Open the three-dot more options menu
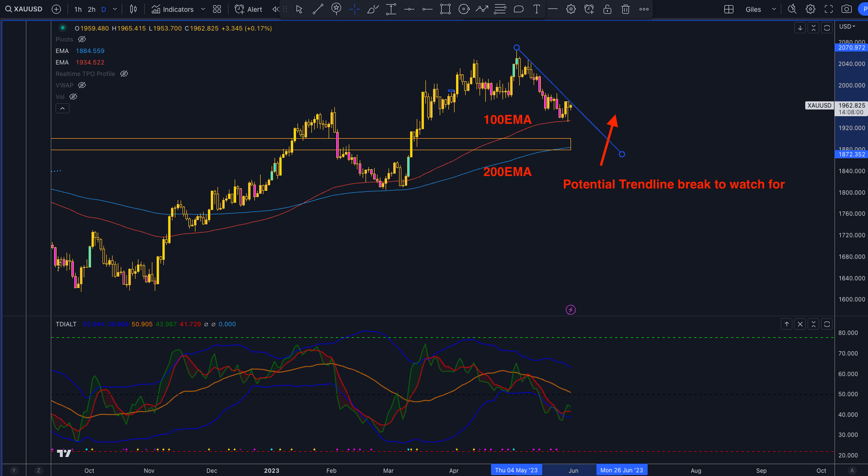868x476 pixels. (x=644, y=9)
